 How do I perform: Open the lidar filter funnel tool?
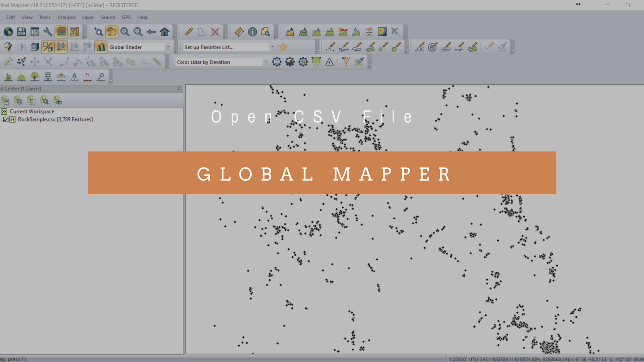coord(346,62)
